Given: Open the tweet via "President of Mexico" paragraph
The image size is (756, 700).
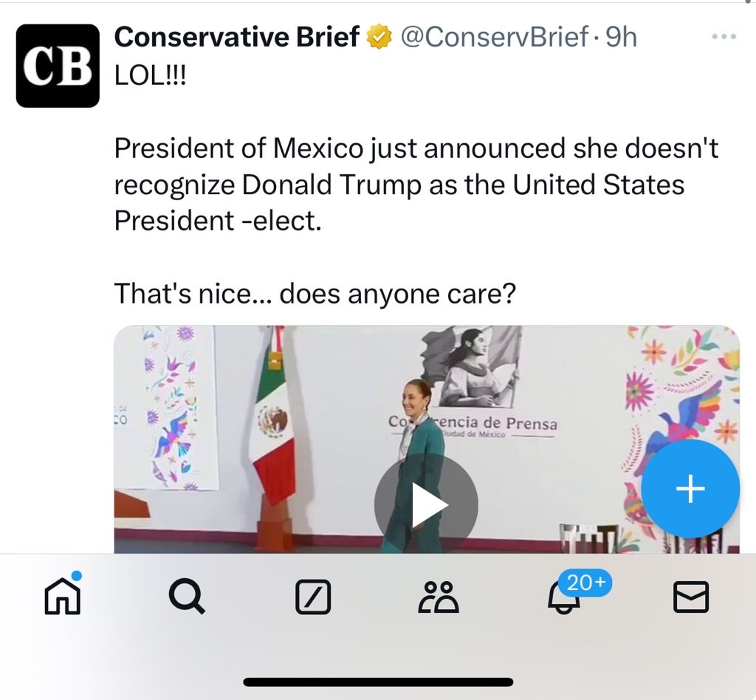Looking at the screenshot, I should coord(416,185).
